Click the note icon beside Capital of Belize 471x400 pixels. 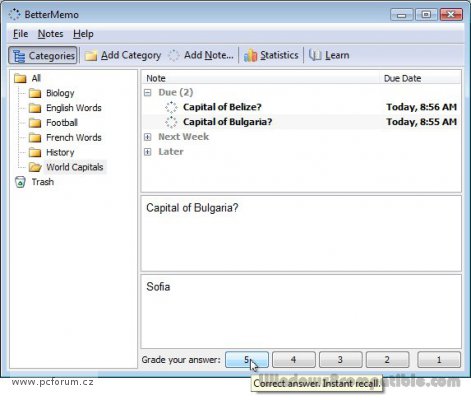point(171,107)
